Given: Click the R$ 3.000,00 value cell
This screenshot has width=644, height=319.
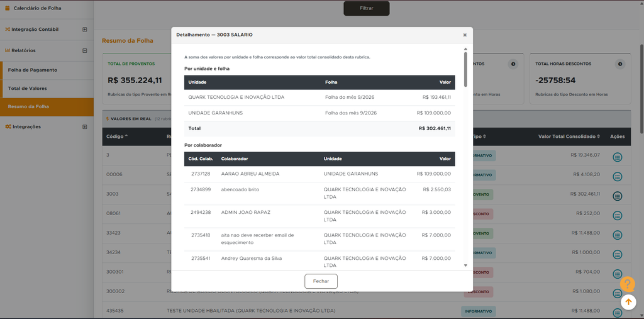Looking at the screenshot, I should click(436, 213).
